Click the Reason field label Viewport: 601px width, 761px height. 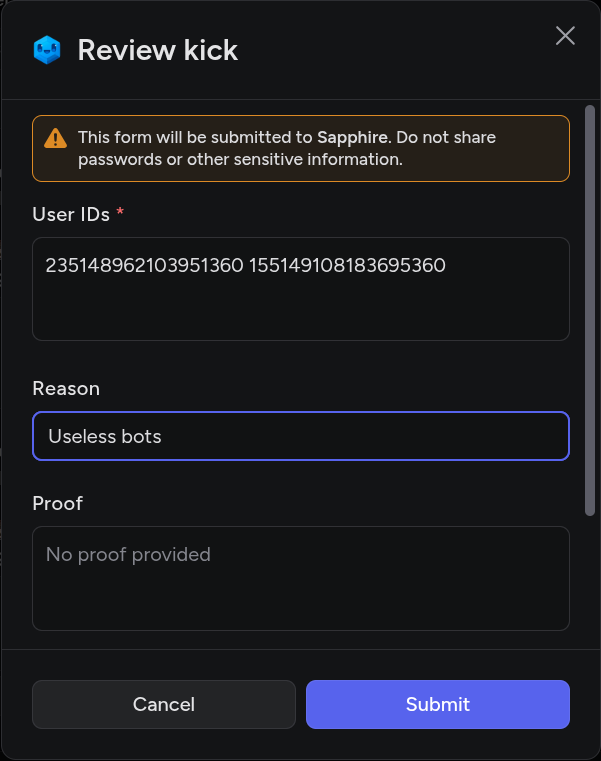(x=66, y=388)
